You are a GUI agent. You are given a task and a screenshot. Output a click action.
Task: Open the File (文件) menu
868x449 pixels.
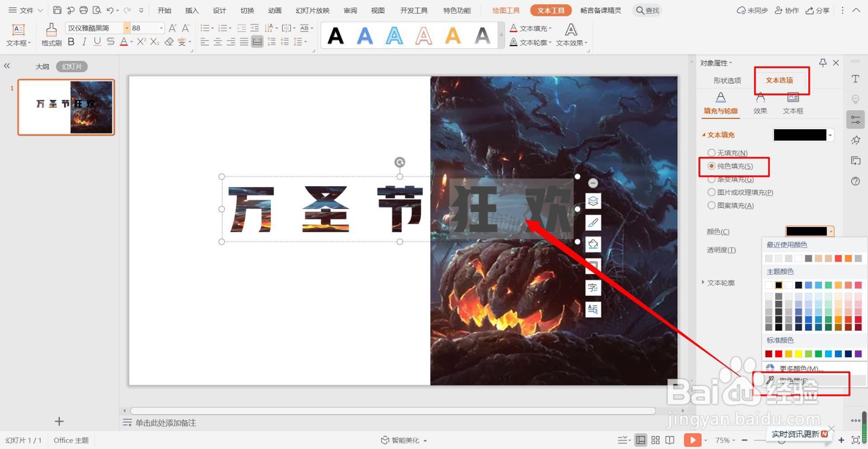pos(25,10)
